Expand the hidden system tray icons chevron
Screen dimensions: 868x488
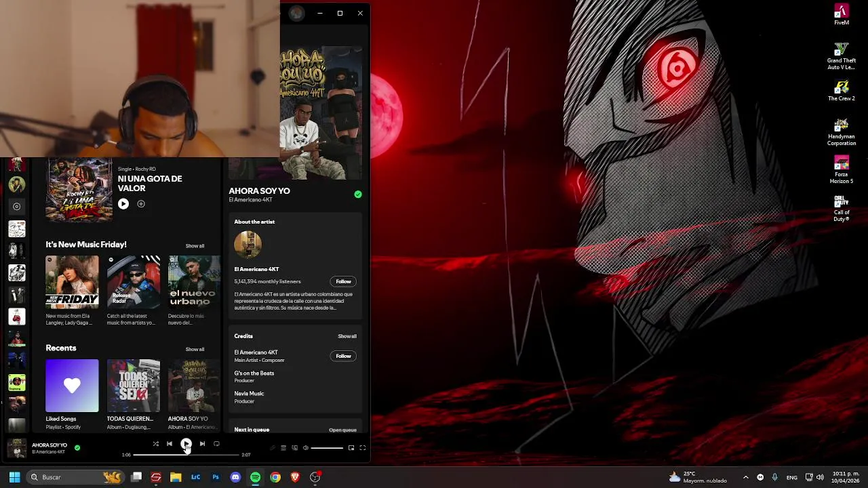coord(745,477)
